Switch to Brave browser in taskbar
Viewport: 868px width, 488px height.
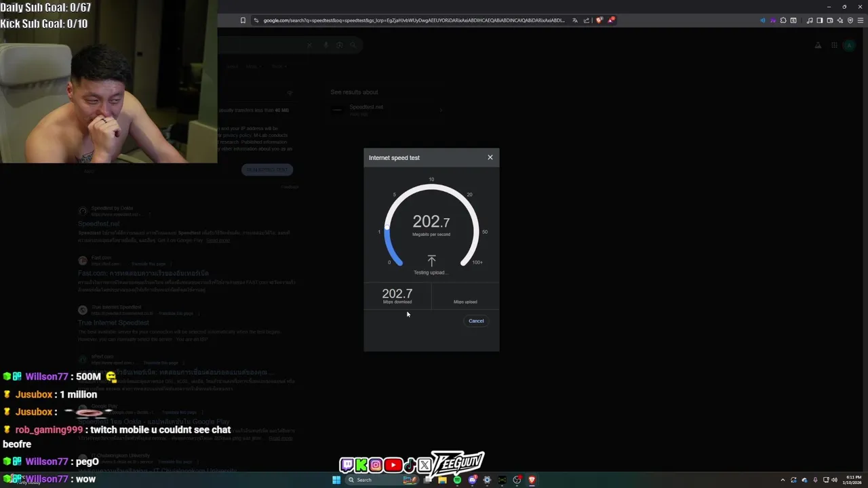[x=532, y=480]
